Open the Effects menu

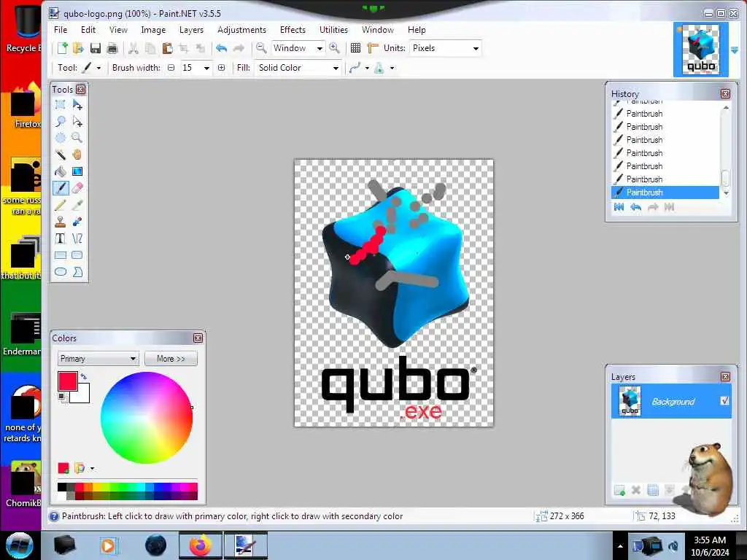pyautogui.click(x=293, y=29)
